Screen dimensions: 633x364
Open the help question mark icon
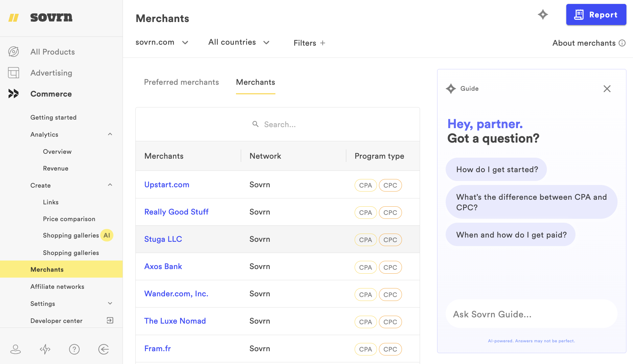click(x=74, y=349)
